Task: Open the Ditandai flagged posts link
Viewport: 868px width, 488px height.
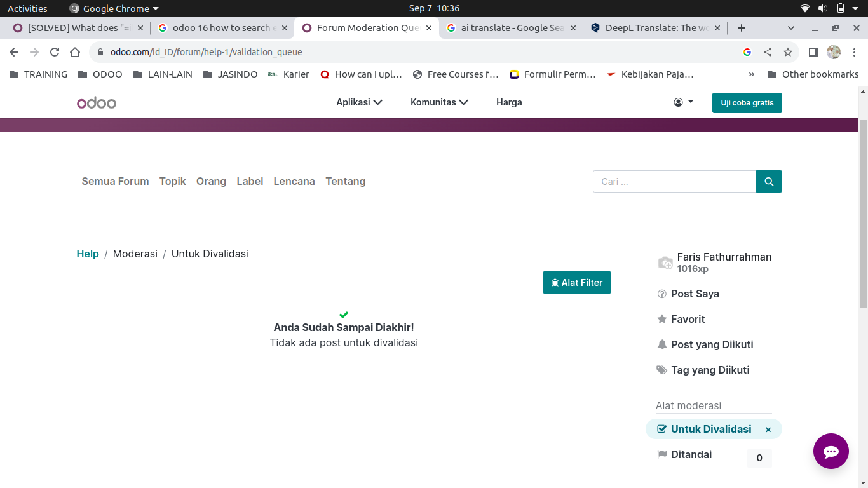Action: 691,455
